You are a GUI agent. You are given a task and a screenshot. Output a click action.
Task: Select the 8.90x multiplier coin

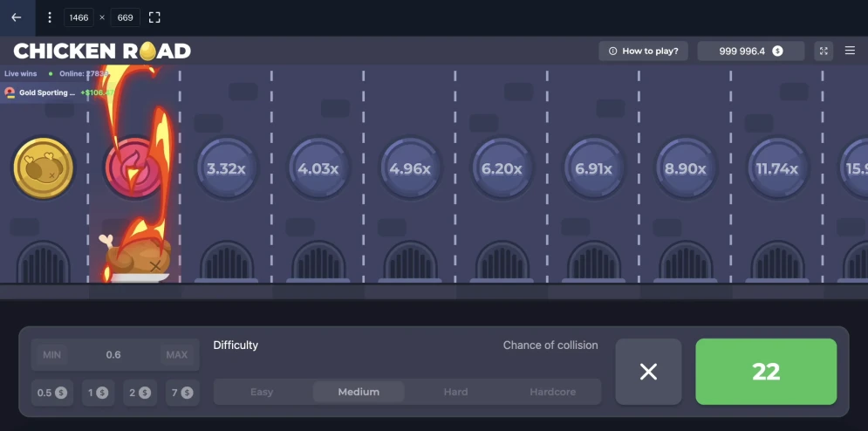click(x=686, y=168)
